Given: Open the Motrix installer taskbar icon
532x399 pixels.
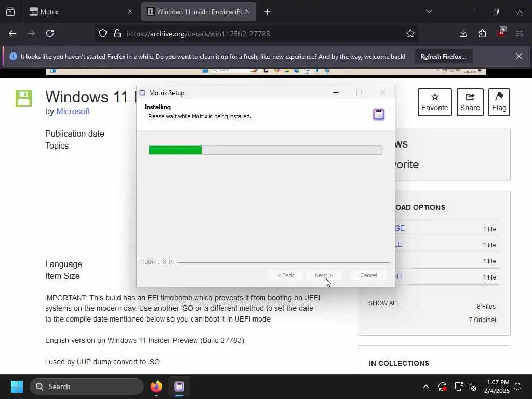Looking at the screenshot, I should [x=179, y=387].
